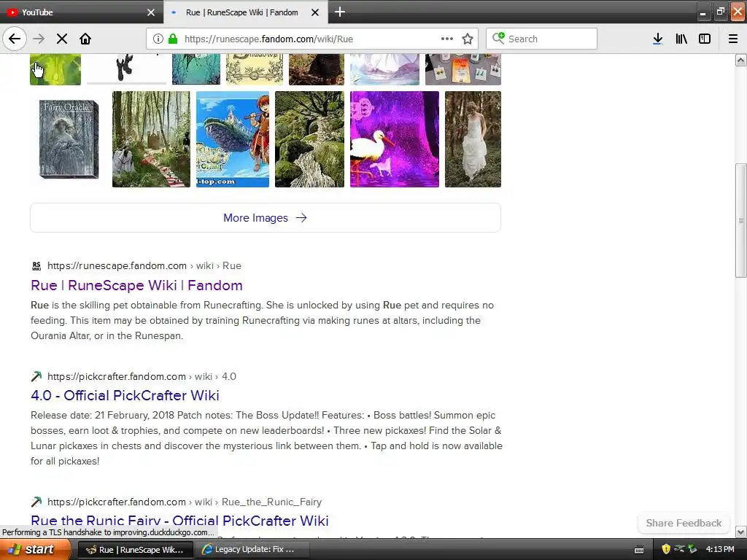Image resolution: width=747 pixels, height=560 pixels.
Task: Open page actions three-dot menu
Action: [446, 39]
